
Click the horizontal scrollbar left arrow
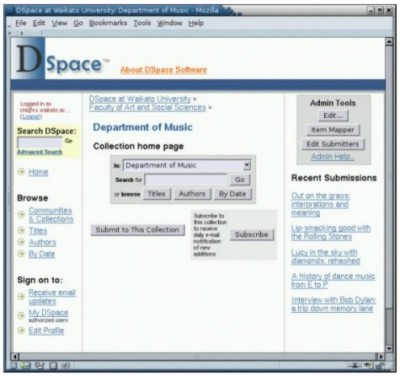point(14,356)
